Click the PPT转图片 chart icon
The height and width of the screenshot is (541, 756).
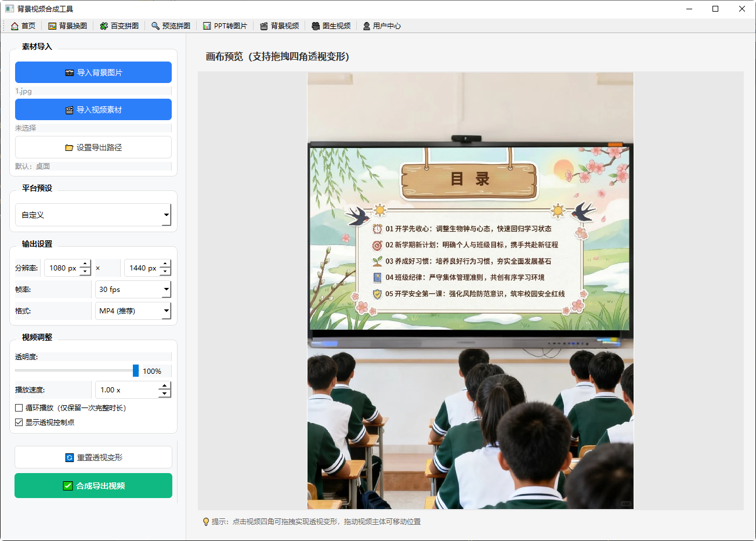tap(207, 26)
